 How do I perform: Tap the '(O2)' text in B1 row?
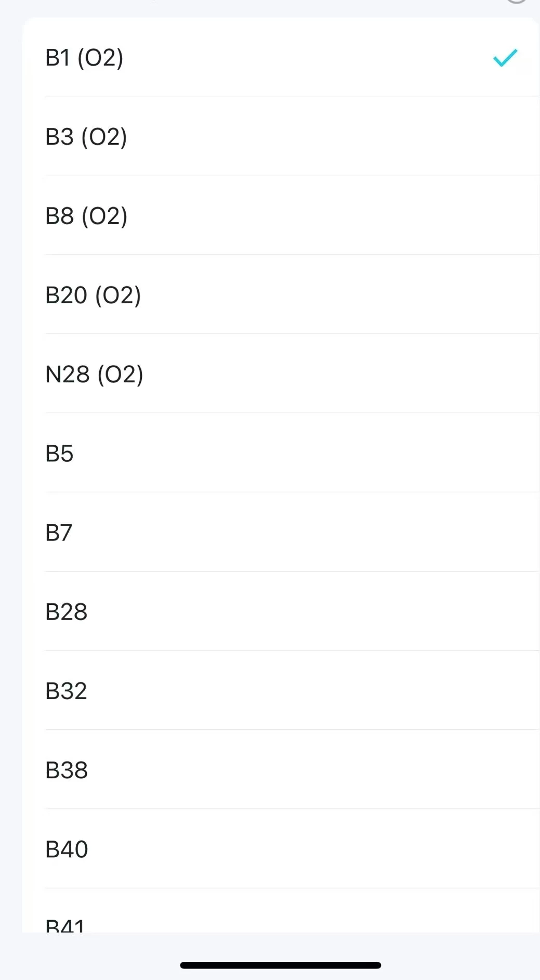click(x=100, y=58)
